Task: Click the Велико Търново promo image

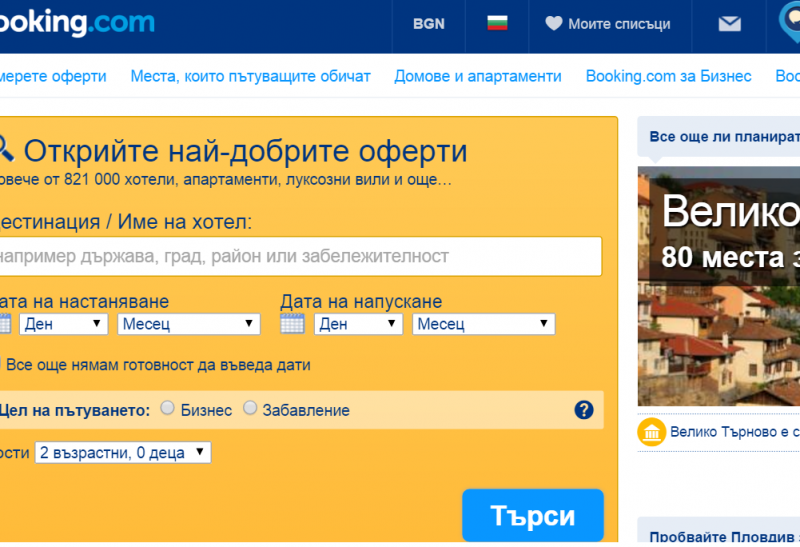Action: (719, 286)
